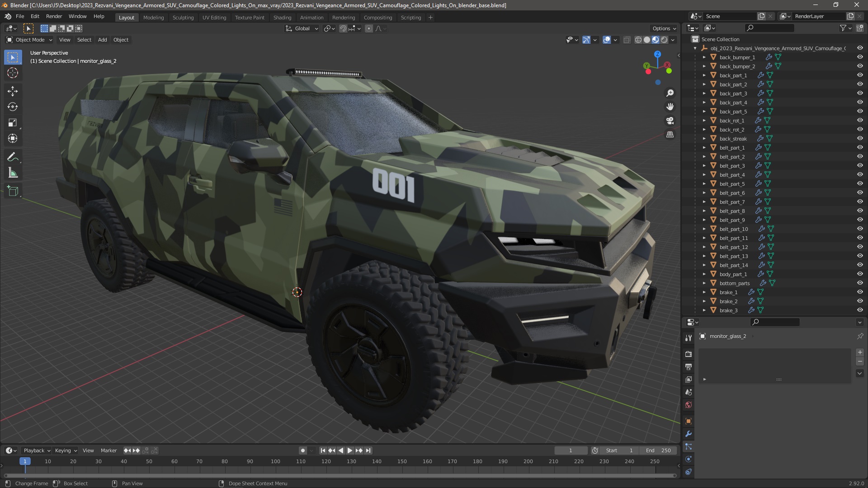Open the Object Mode dropdown
Image resolution: width=868 pixels, height=488 pixels.
[x=29, y=40]
